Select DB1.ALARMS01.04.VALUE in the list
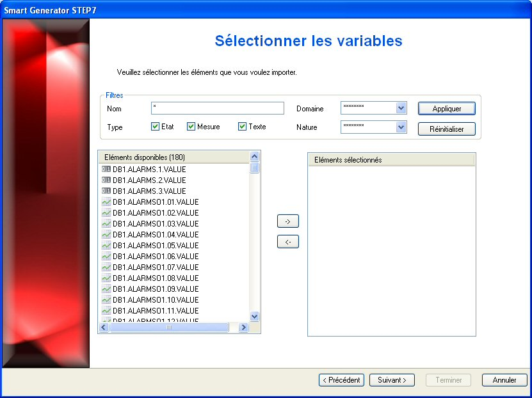 [x=156, y=235]
